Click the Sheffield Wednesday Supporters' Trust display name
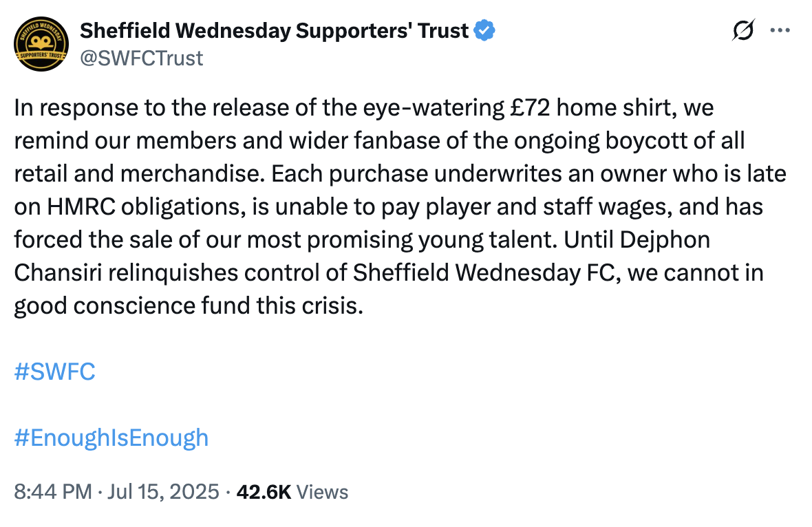The height and width of the screenshot is (527, 812). [274, 30]
